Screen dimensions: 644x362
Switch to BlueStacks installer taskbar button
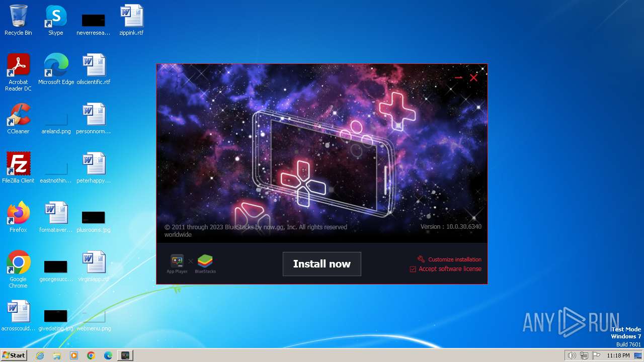125,355
